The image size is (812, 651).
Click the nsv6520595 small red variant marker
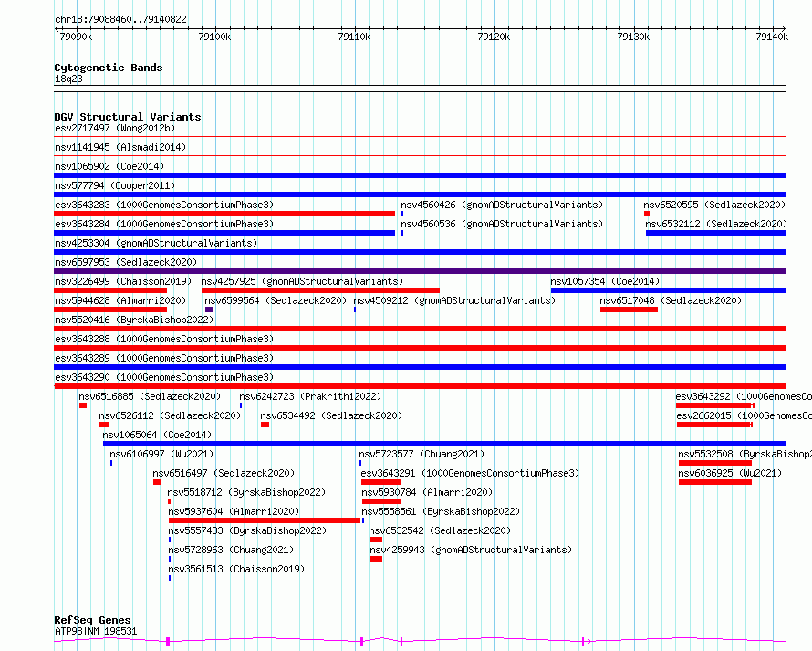pyautogui.click(x=647, y=214)
